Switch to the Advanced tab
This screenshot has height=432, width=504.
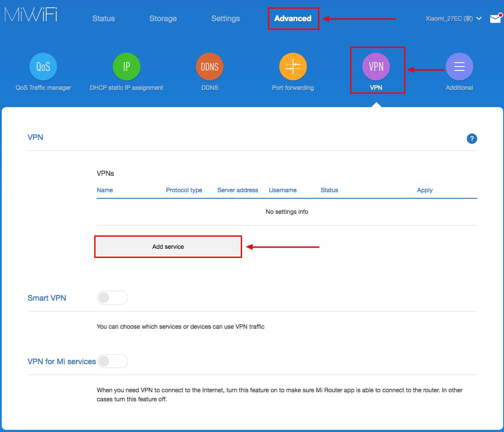(293, 19)
